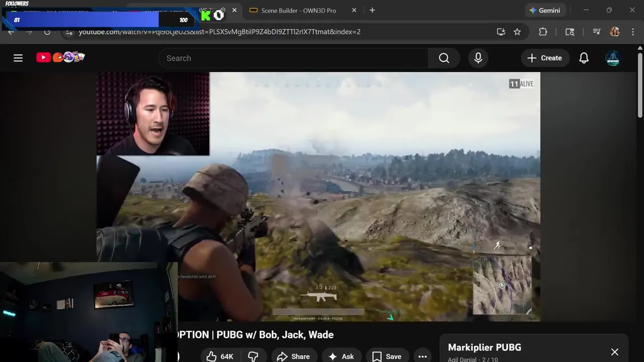
Task: Reload the page with the refresh icon
Action: point(47,32)
